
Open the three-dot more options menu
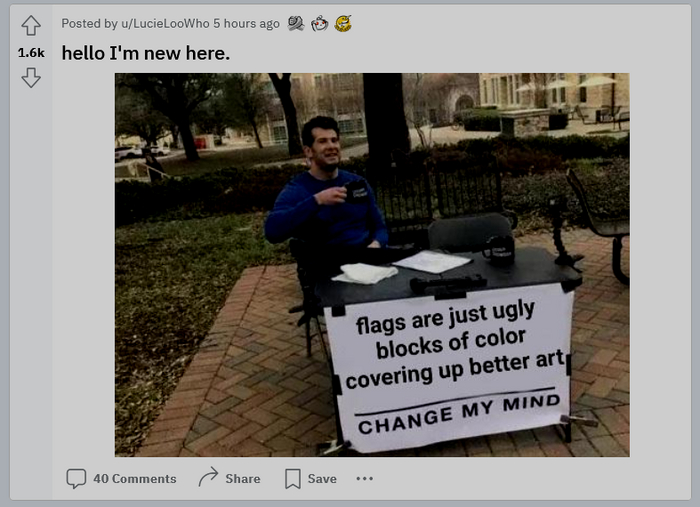tap(364, 478)
